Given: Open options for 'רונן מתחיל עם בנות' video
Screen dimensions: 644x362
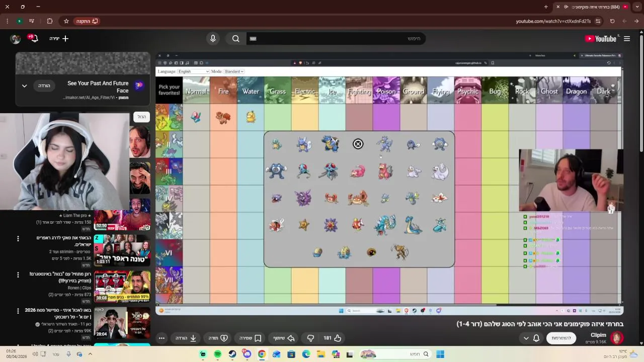Looking at the screenshot, I should pos(18,275).
